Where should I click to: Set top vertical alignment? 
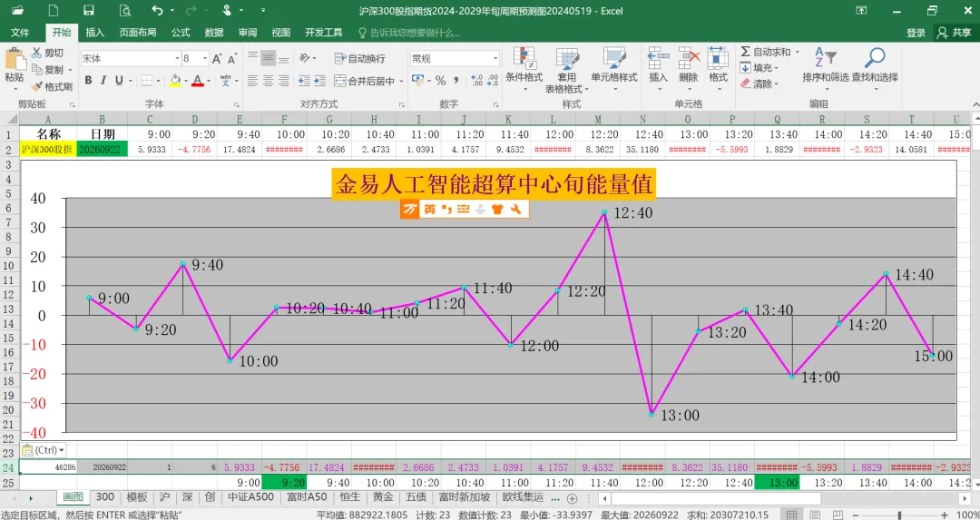[252, 59]
